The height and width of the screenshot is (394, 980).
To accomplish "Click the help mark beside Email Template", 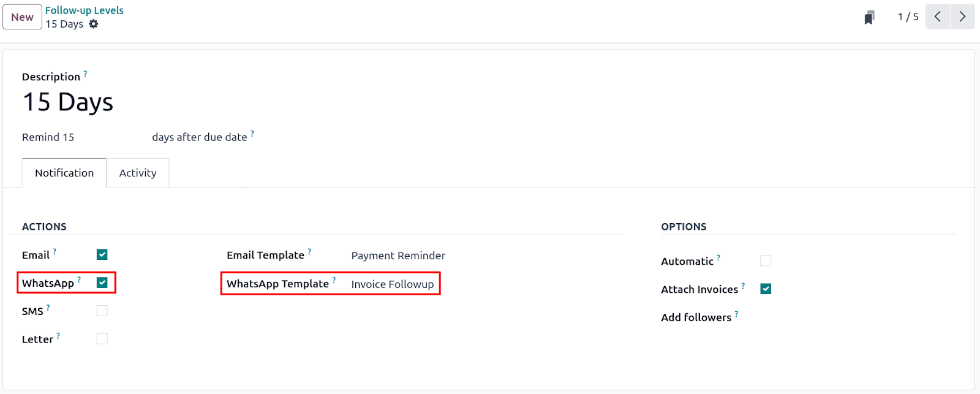I will point(309,251).
